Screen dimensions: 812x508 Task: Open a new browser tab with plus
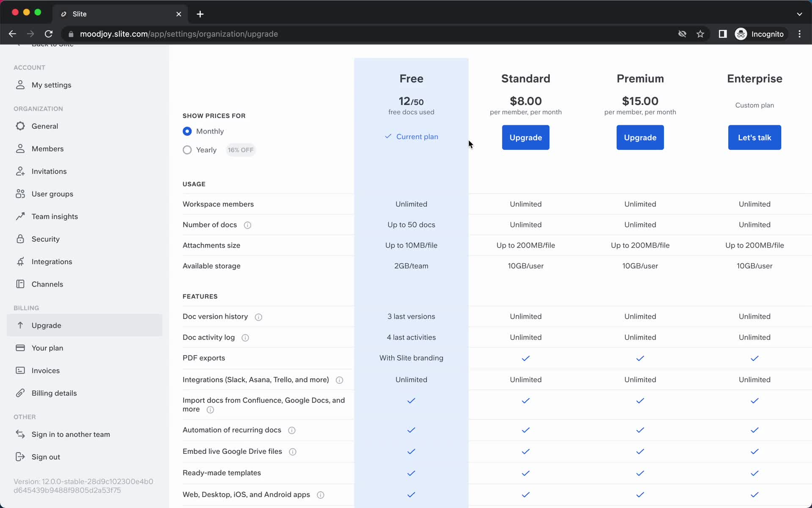(x=200, y=14)
